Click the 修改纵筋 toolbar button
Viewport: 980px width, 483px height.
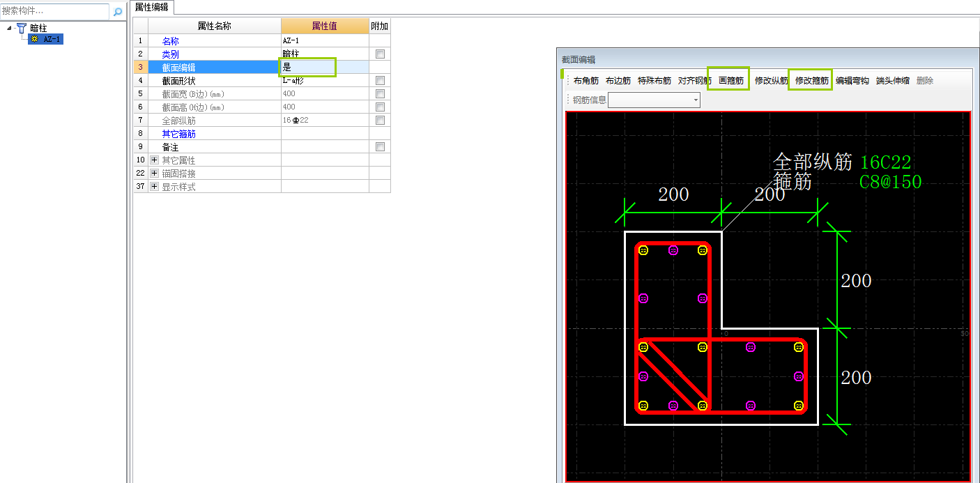click(x=772, y=81)
